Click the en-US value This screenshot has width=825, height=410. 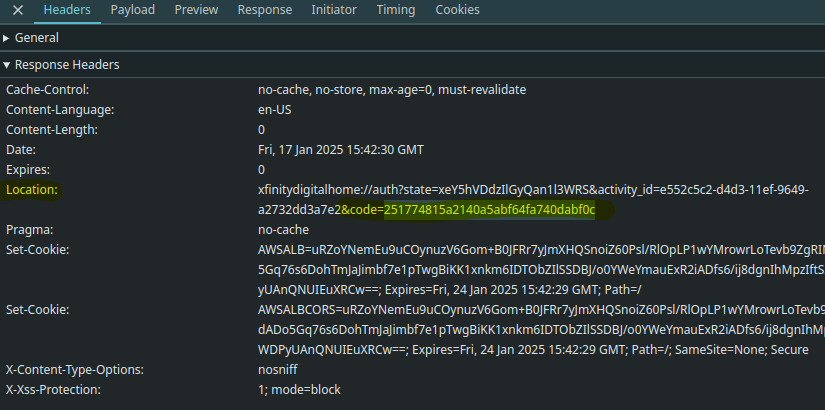[x=275, y=110]
